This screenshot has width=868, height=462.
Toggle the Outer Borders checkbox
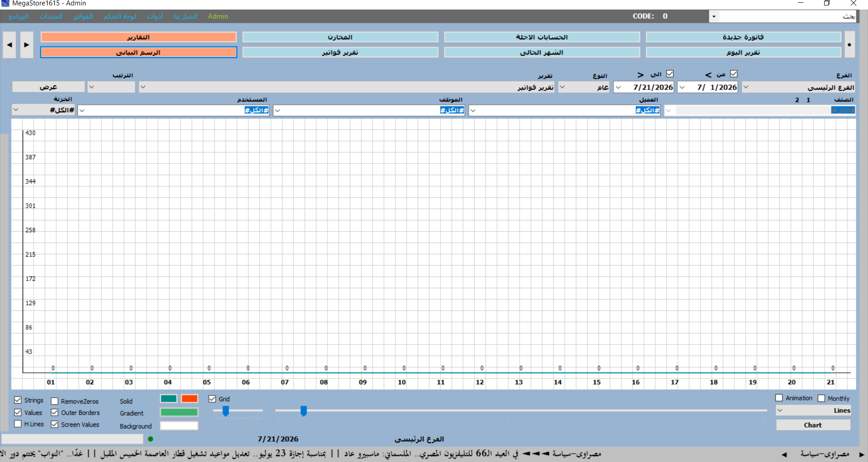55,412
